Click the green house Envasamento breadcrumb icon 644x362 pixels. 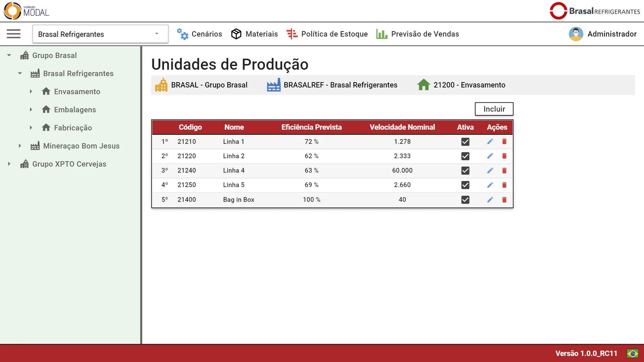pos(423,85)
